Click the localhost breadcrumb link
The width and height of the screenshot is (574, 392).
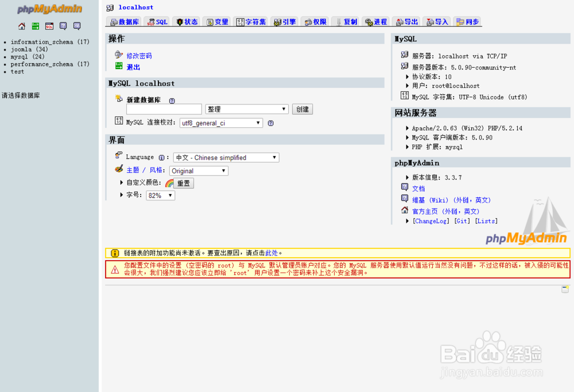coord(136,7)
